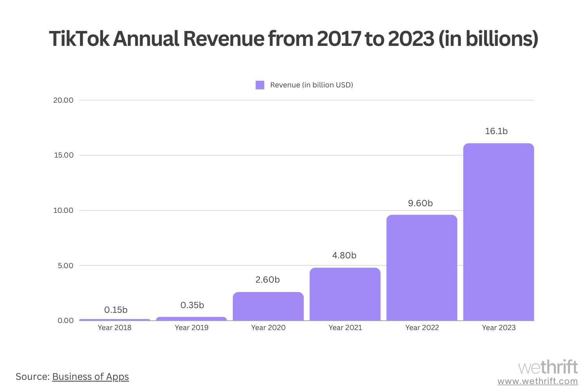The image size is (588, 392).
Task: Click the 9.60b value label
Action: pyautogui.click(x=420, y=203)
